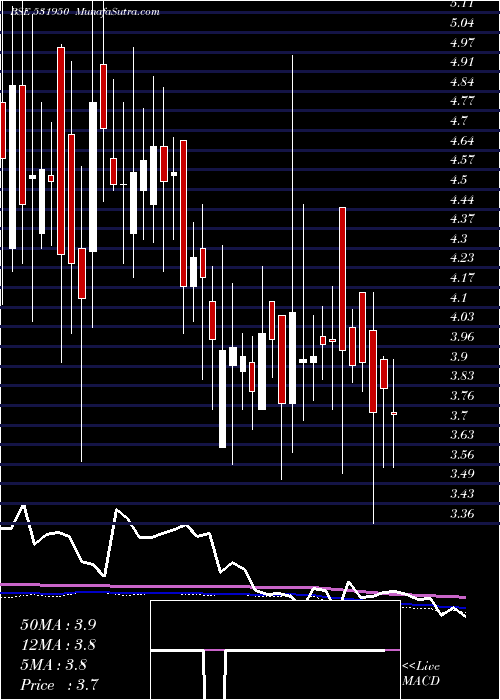Viewport: 500px width, 700px height.
Task: Select the 3.63 axis value
Action: tap(462, 434)
